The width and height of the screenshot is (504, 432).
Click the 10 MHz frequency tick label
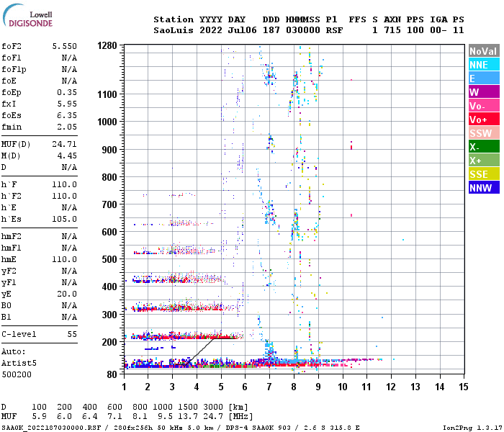[x=343, y=387]
